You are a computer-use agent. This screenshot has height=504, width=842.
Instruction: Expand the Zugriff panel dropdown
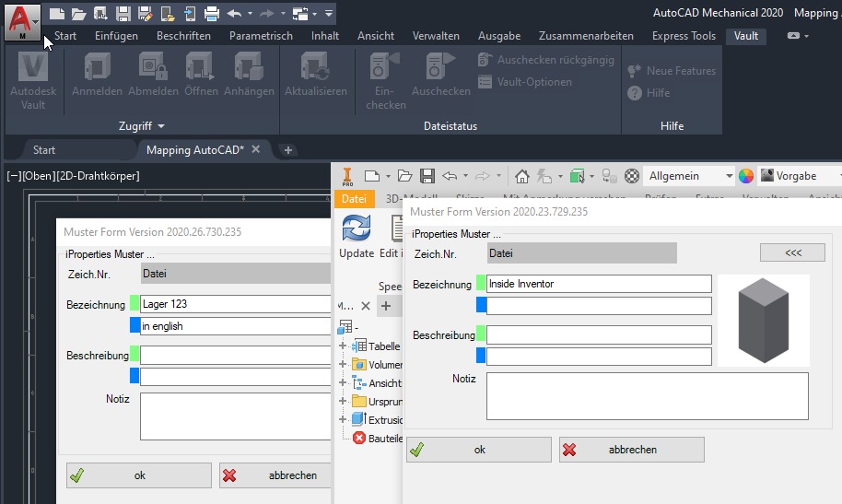point(160,125)
